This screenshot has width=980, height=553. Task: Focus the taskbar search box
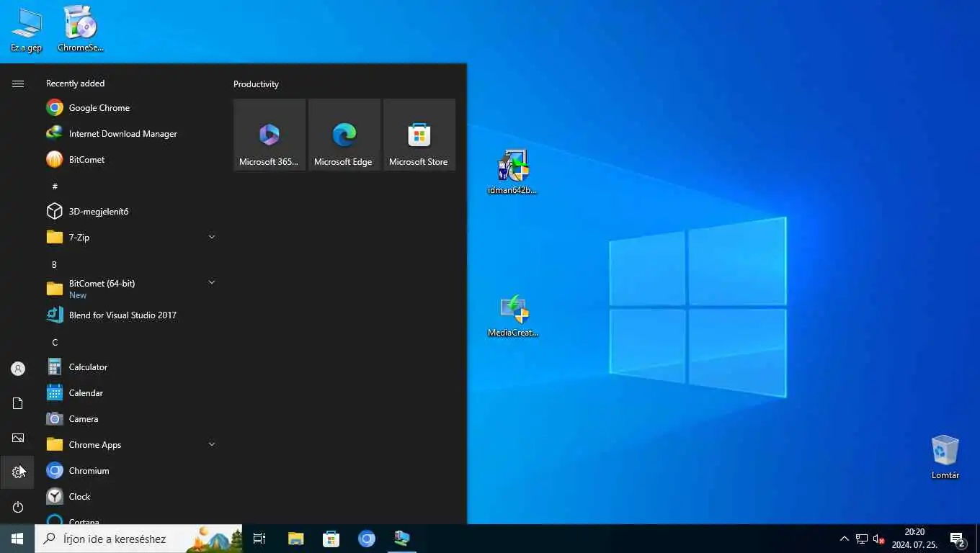(138, 539)
